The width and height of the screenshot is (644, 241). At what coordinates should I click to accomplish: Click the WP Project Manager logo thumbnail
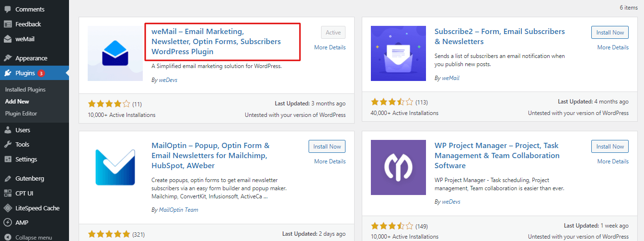pos(398,167)
